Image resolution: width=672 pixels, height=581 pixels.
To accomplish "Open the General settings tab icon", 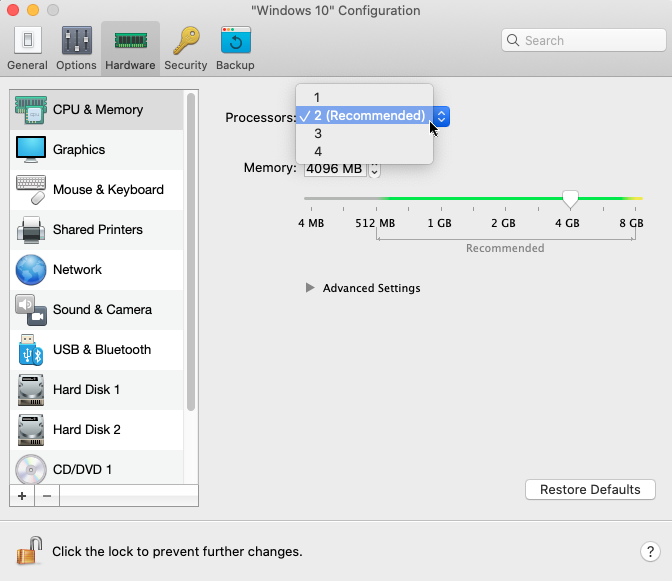I will 28,40.
